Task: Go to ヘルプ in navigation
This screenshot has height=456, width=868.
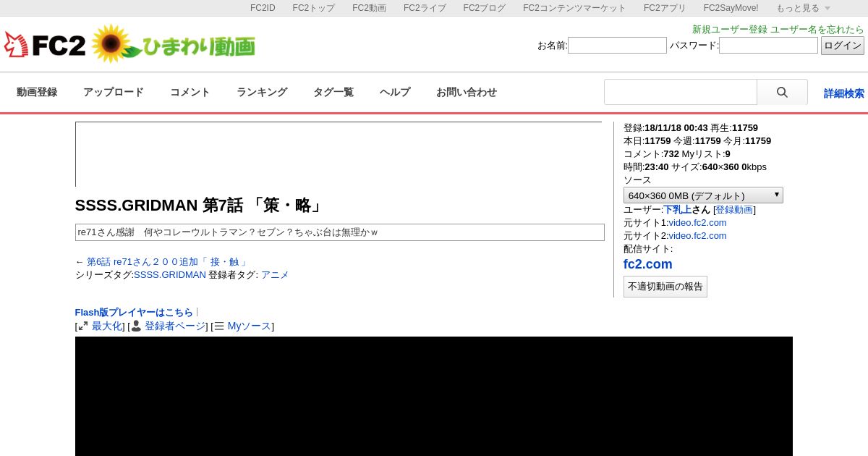Action: (x=395, y=92)
